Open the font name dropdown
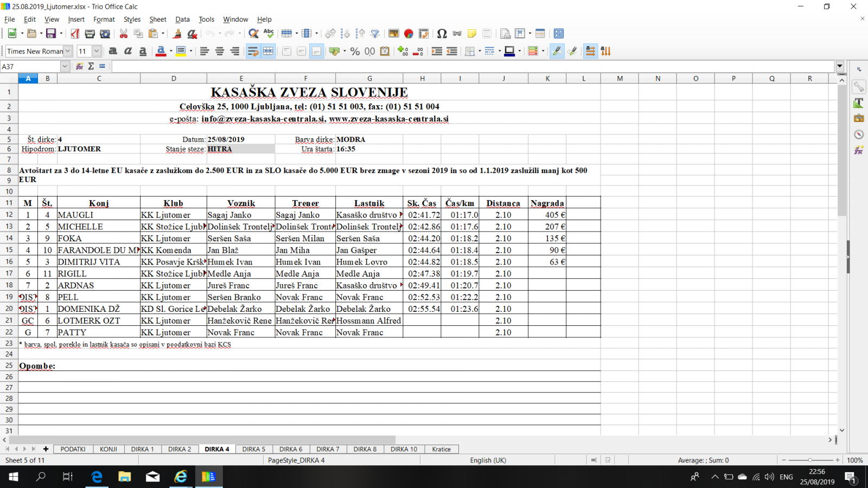The width and height of the screenshot is (868, 488). pyautogui.click(x=68, y=51)
